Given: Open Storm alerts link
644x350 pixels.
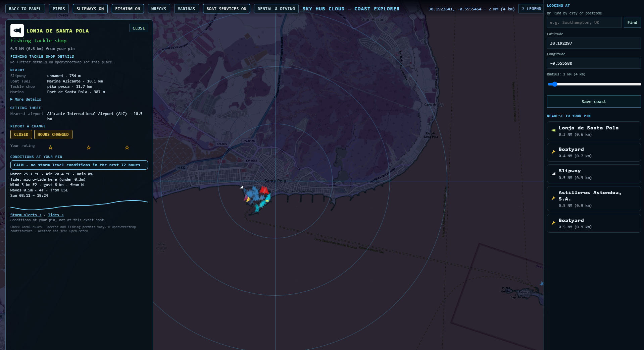Looking at the screenshot, I should click(26, 215).
